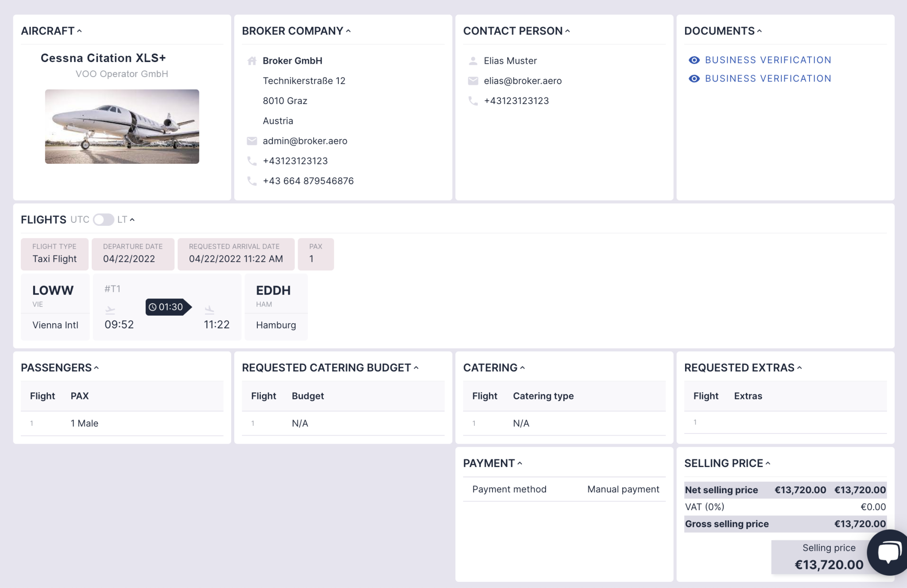This screenshot has height=588, width=907.
Task: Click the PAX column header in Passengers
Action: tap(80, 396)
